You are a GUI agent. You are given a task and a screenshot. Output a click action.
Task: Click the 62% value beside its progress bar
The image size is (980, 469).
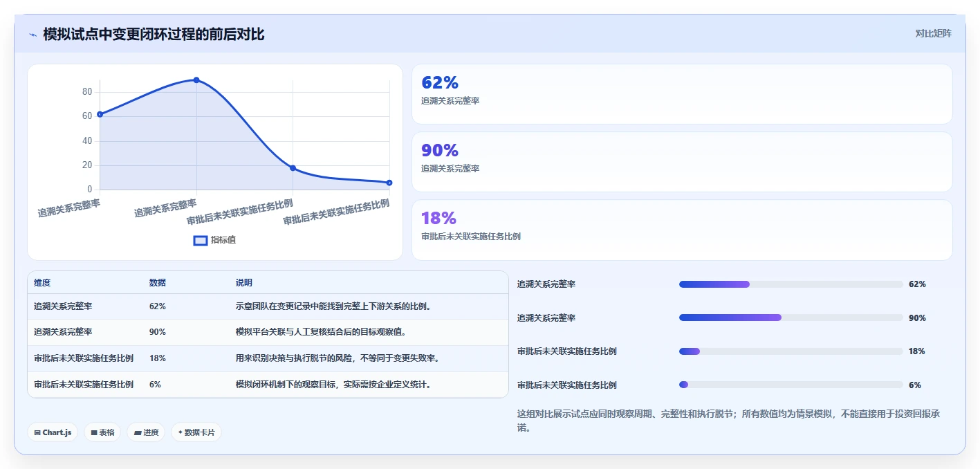pyautogui.click(x=917, y=284)
